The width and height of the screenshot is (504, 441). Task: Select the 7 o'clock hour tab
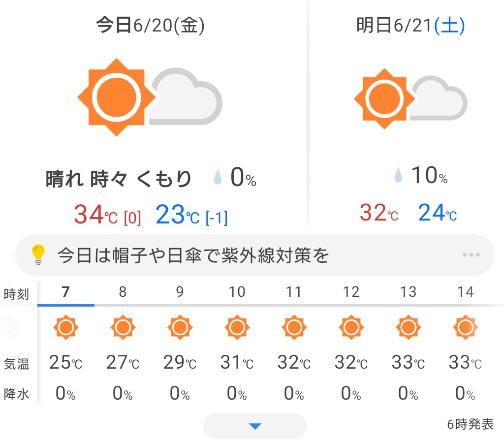[65, 292]
